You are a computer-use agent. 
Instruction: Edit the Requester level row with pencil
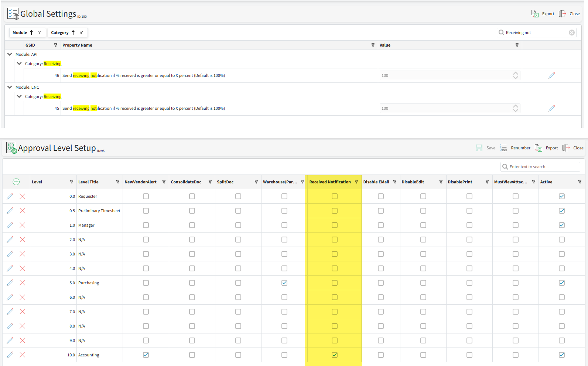pyautogui.click(x=10, y=196)
